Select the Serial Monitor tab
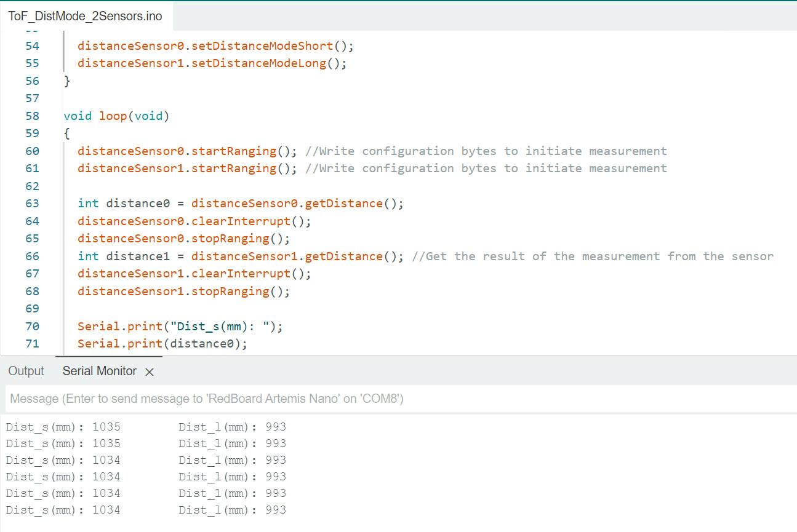 100,371
